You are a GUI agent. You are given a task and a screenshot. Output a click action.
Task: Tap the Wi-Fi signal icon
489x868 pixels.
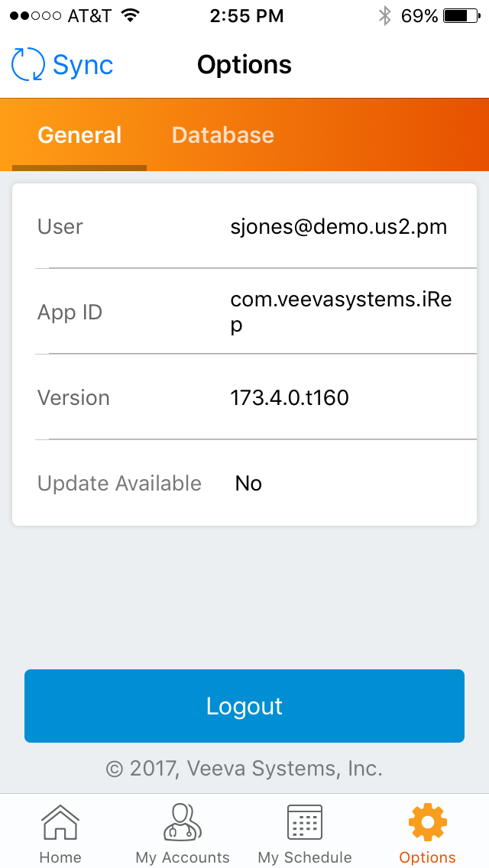coord(131,16)
